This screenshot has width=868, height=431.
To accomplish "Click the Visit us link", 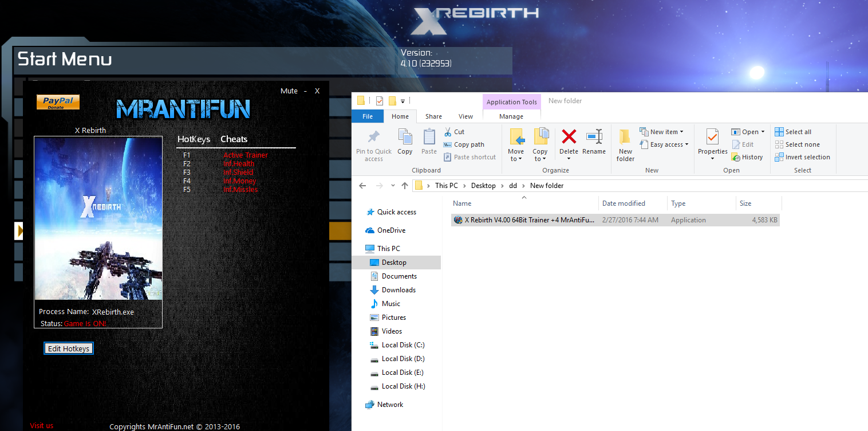I will (42, 426).
